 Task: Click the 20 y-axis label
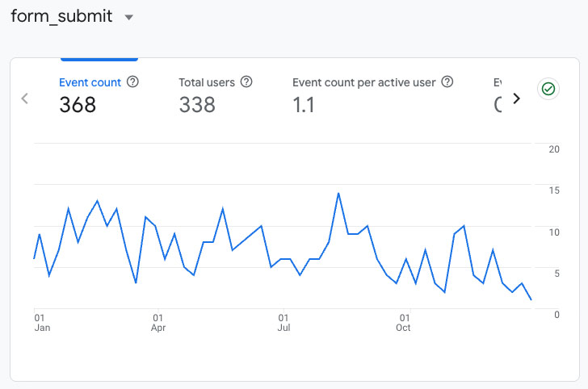554,149
